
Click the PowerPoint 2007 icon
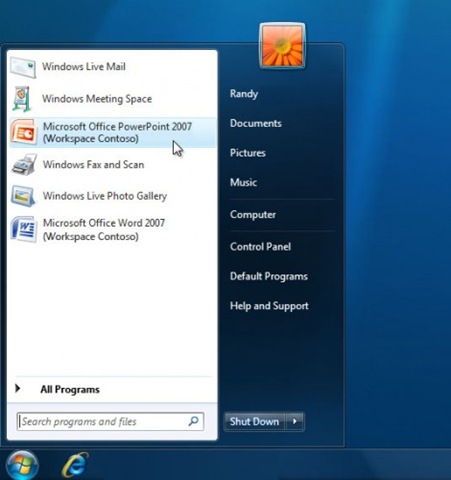[23, 132]
